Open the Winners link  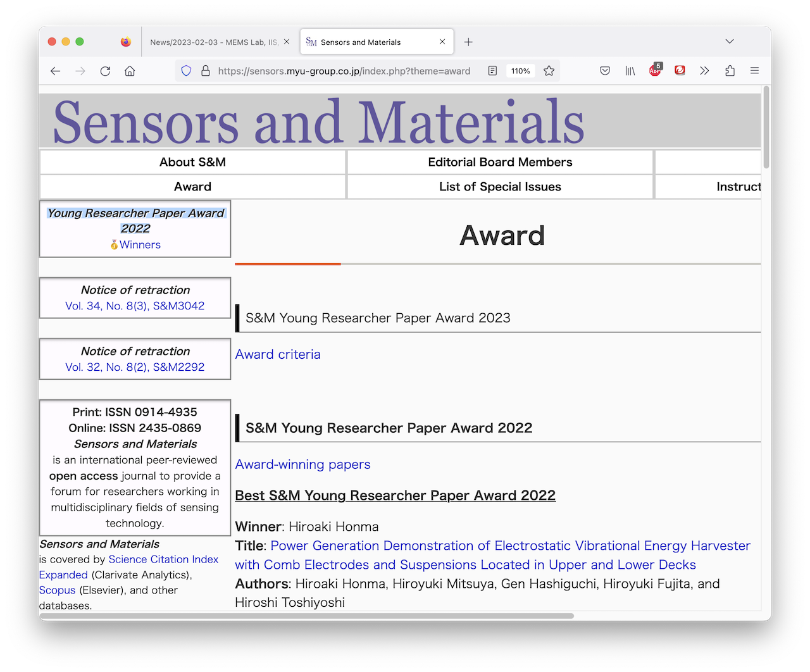pos(140,245)
